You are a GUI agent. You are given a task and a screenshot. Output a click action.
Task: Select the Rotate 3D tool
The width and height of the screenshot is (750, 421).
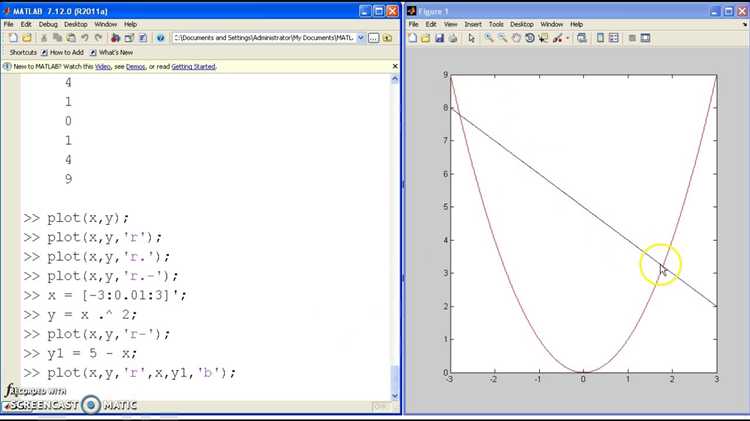529,38
